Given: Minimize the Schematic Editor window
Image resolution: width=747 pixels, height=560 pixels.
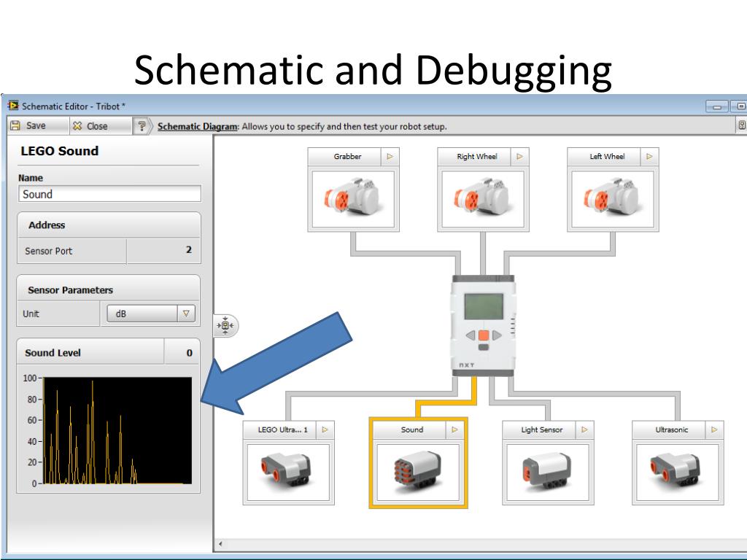Looking at the screenshot, I should (x=717, y=106).
